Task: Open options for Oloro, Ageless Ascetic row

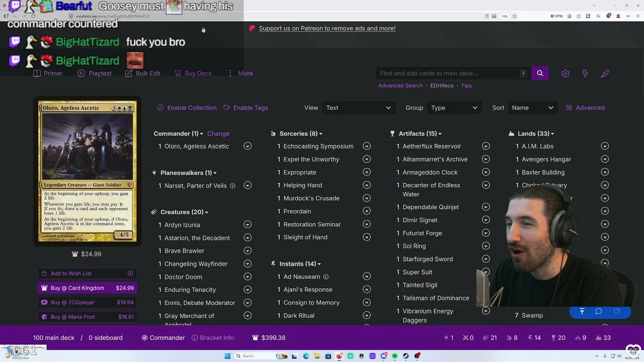Action: [248, 146]
